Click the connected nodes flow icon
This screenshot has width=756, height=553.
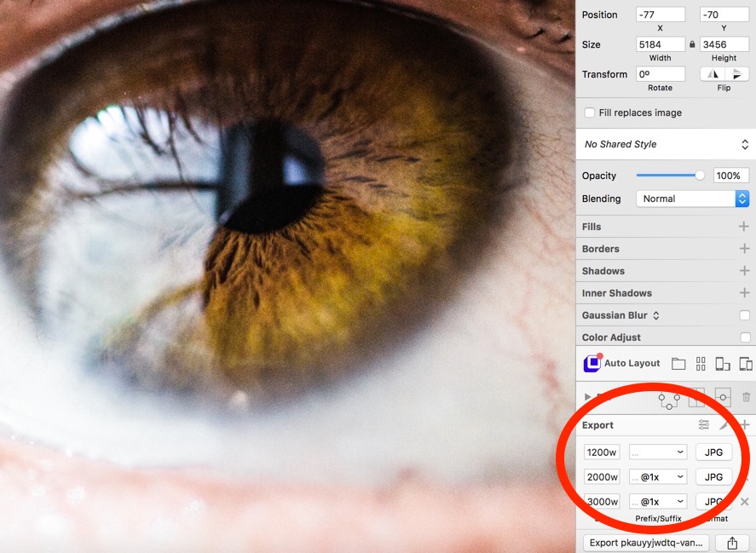[x=669, y=400]
